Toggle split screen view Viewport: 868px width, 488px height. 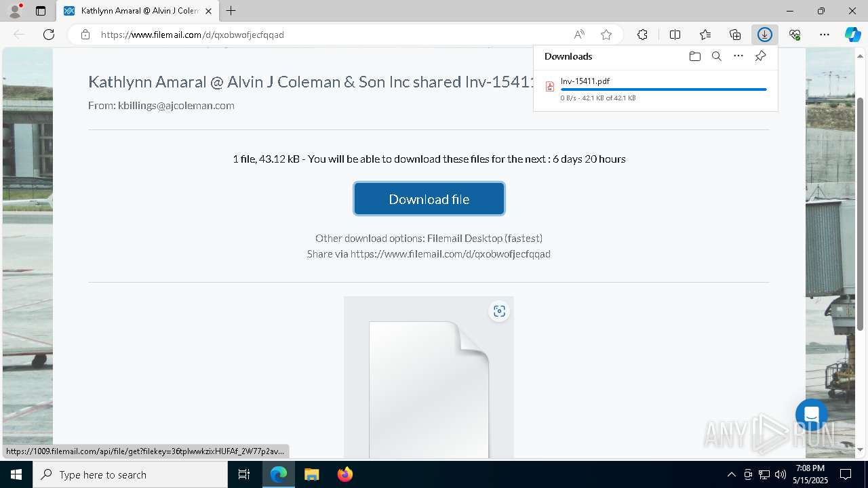pyautogui.click(x=675, y=35)
